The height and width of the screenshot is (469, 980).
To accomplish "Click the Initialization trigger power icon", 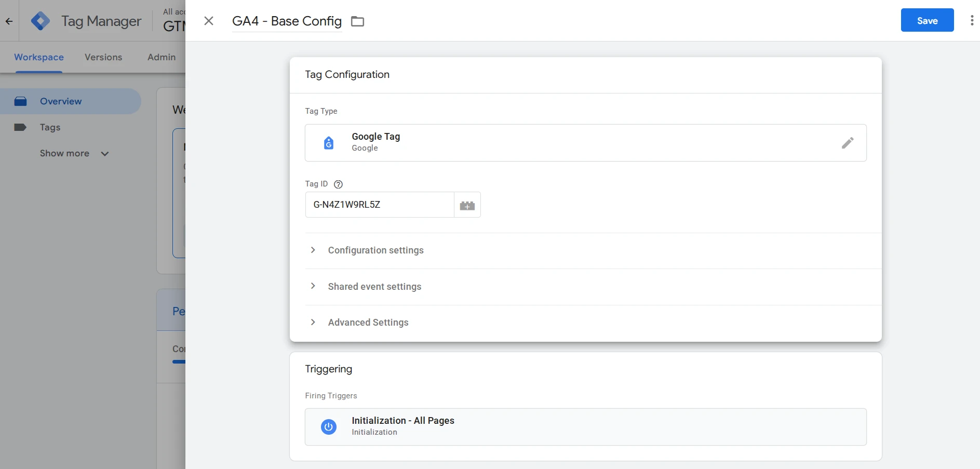I will [329, 427].
